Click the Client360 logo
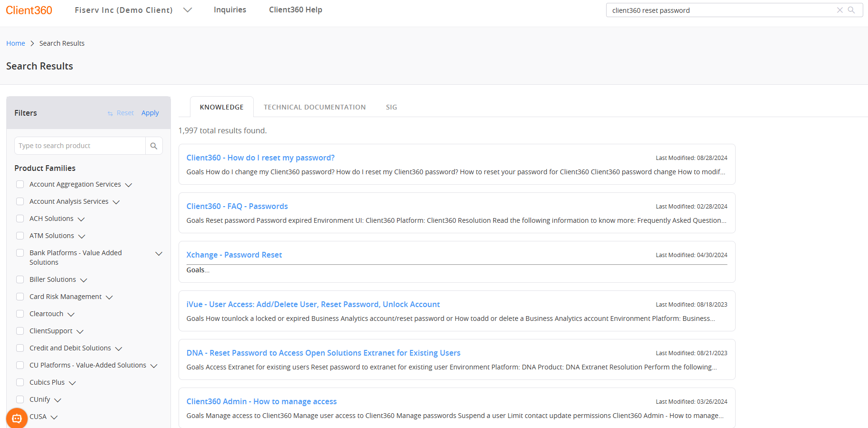Image resolution: width=868 pixels, height=428 pixels. point(29,10)
